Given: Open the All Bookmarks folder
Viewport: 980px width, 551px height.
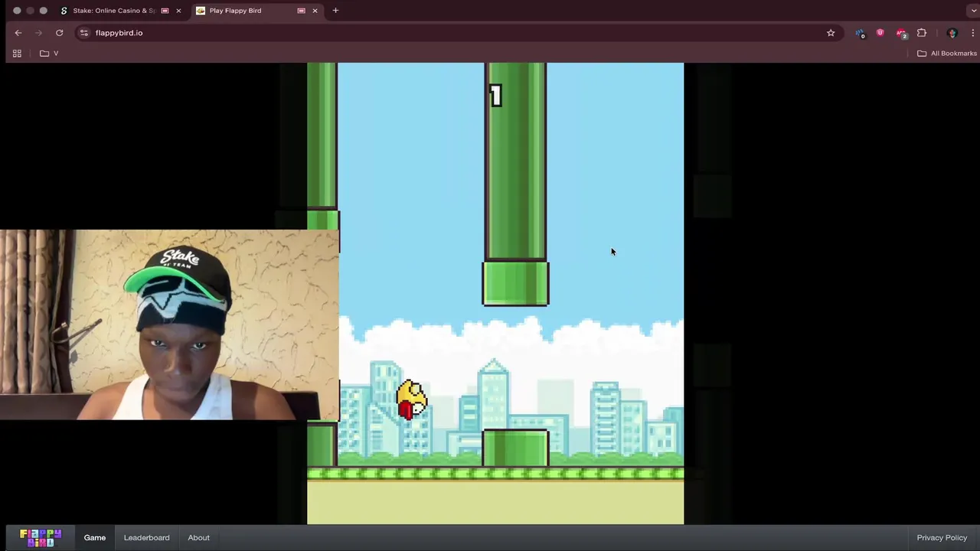Looking at the screenshot, I should [947, 54].
